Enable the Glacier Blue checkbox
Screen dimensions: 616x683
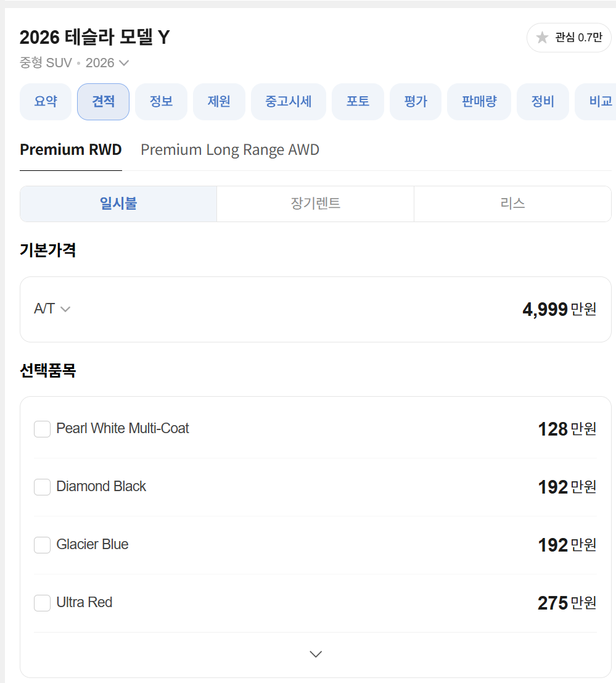[42, 545]
